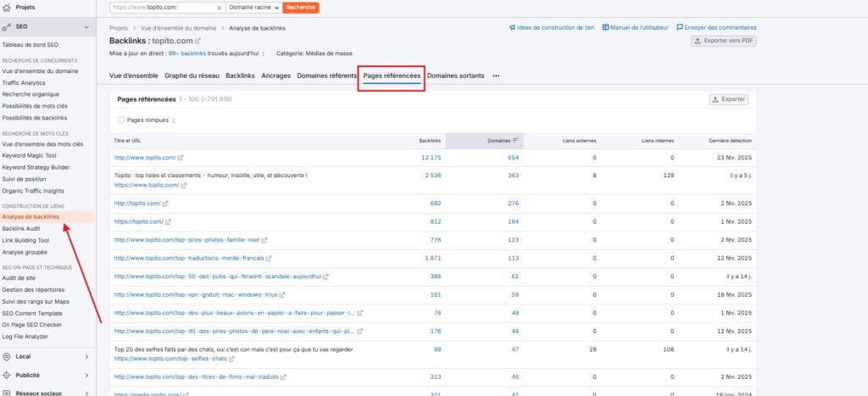Open external link icon next to topito.com title
The width and height of the screenshot is (868, 396).
point(198,41)
